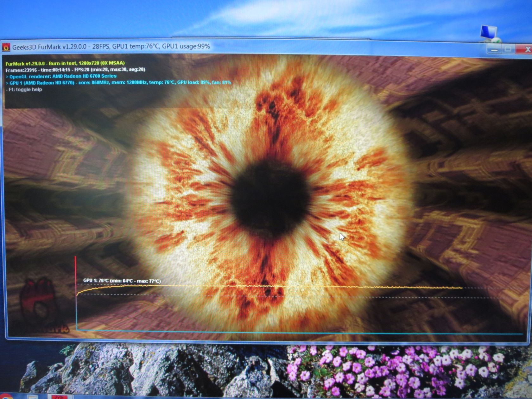Maximize the FurMark window
This screenshot has height=399, width=532.
[508, 49]
